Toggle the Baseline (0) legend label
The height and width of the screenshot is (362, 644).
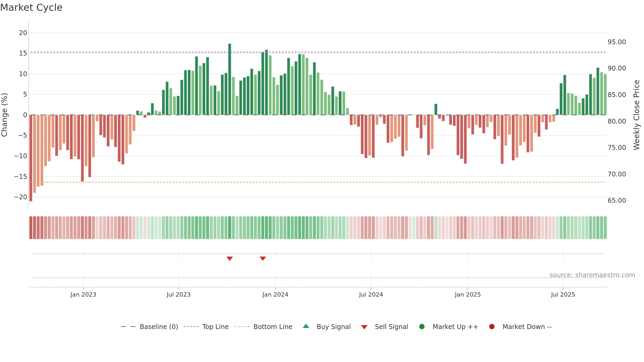159,327
